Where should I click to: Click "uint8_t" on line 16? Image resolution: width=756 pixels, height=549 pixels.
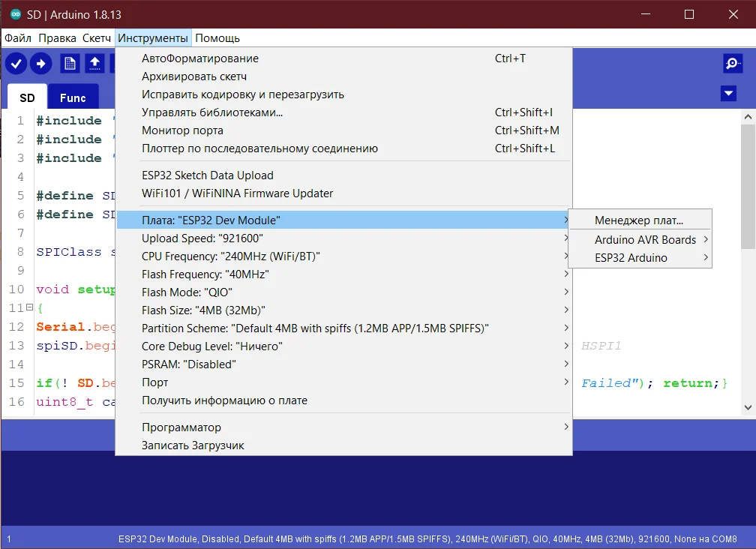64,402
